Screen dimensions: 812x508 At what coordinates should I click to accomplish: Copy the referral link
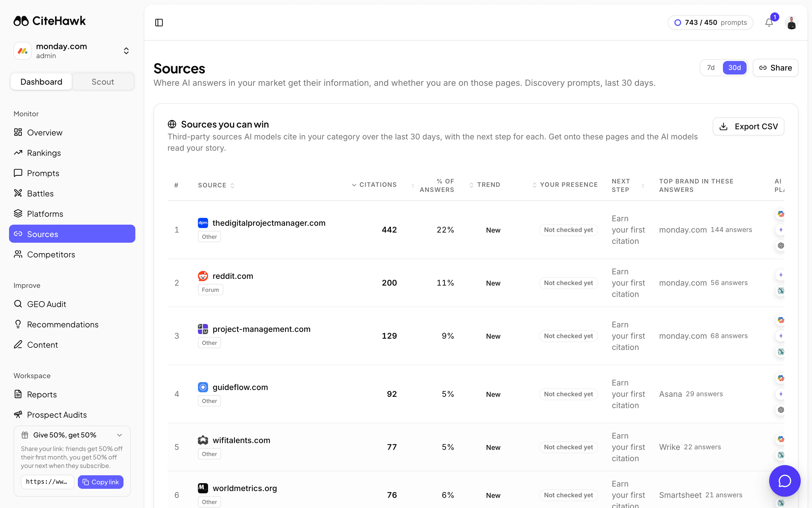click(x=101, y=482)
